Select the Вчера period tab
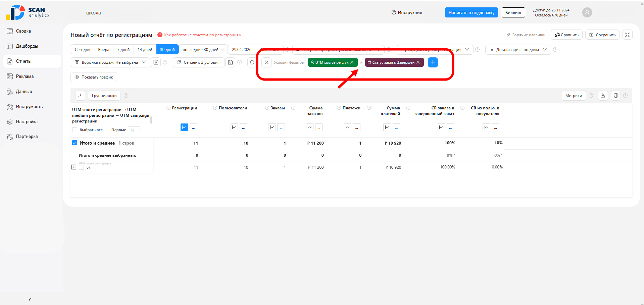 (x=104, y=50)
